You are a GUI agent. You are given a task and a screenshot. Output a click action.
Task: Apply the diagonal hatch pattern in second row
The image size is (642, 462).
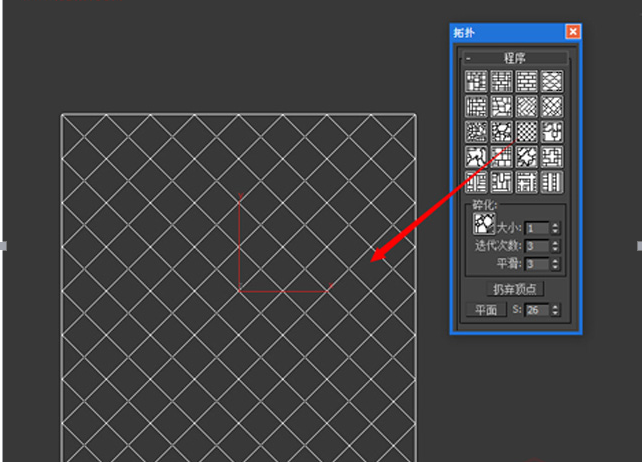coord(527,106)
